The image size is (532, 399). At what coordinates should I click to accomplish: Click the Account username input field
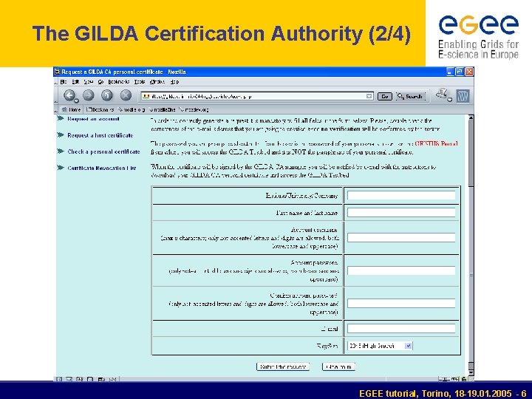point(401,237)
